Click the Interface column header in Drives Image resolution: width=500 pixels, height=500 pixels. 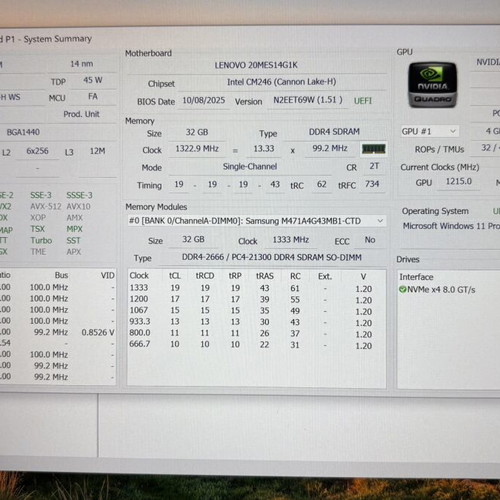[416, 277]
